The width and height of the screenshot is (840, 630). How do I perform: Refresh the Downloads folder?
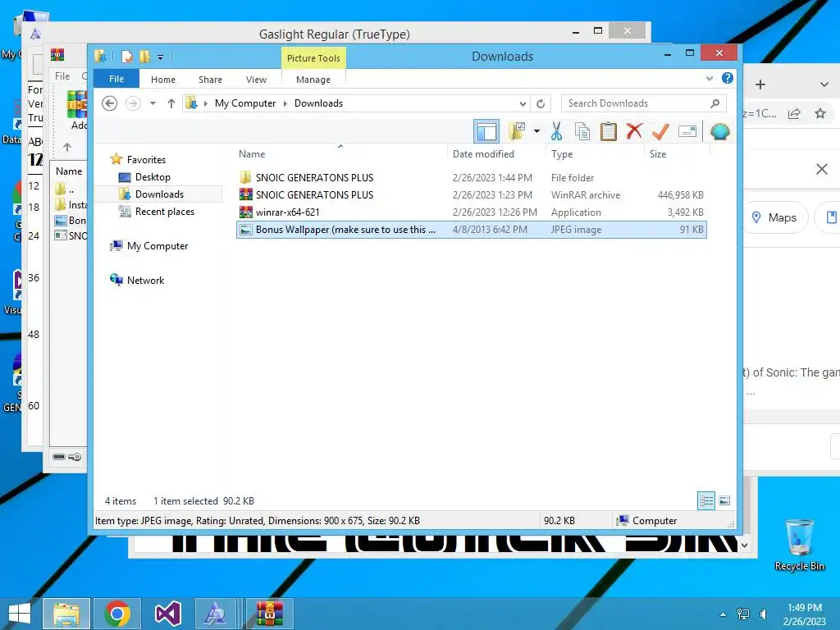541,104
